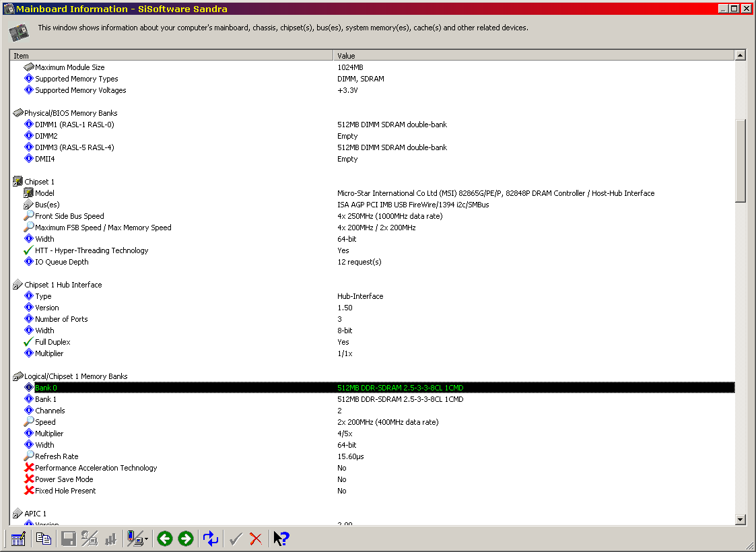Select the Channels row
This screenshot has height=552, width=756.
373,410
